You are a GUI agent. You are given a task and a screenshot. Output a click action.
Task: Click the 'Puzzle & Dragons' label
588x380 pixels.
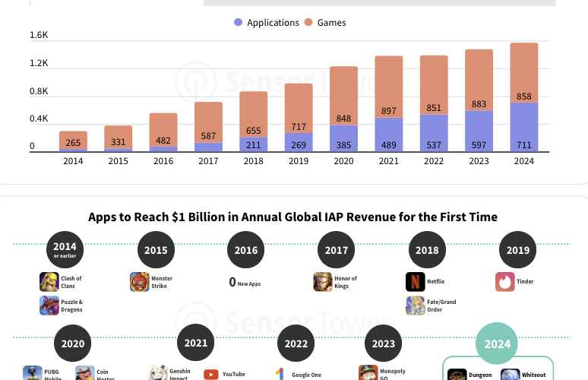pos(71,306)
